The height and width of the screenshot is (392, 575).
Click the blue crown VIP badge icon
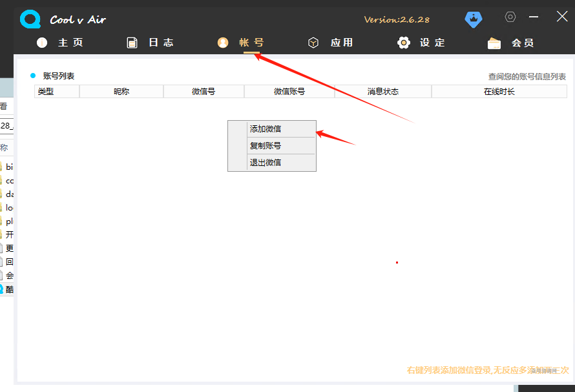[474, 19]
